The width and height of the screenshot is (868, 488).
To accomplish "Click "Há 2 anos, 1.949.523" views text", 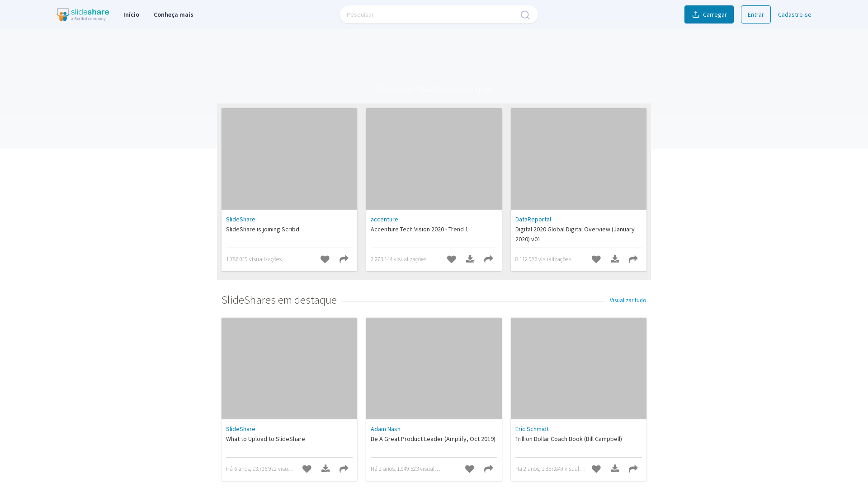I will tap(406, 469).
